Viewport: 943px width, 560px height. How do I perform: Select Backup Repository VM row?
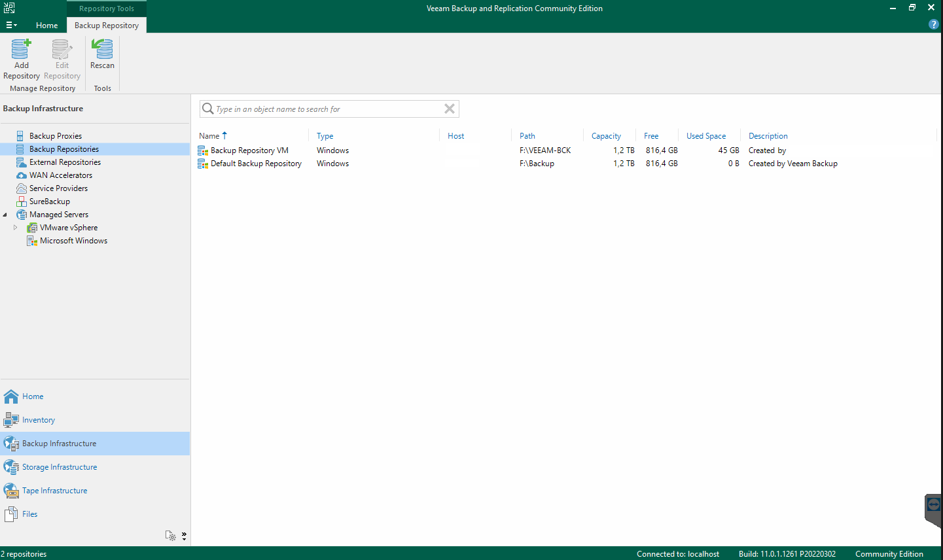[567, 150]
